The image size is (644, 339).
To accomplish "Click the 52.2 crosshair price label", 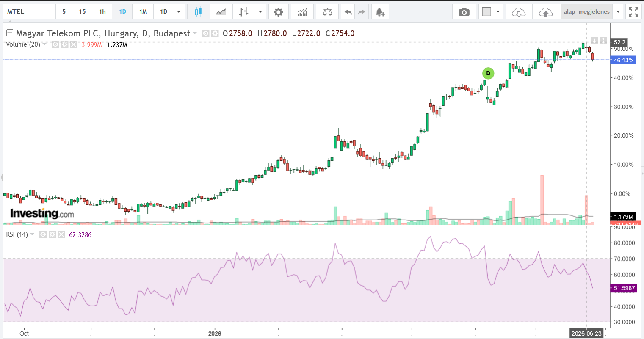I will [619, 42].
